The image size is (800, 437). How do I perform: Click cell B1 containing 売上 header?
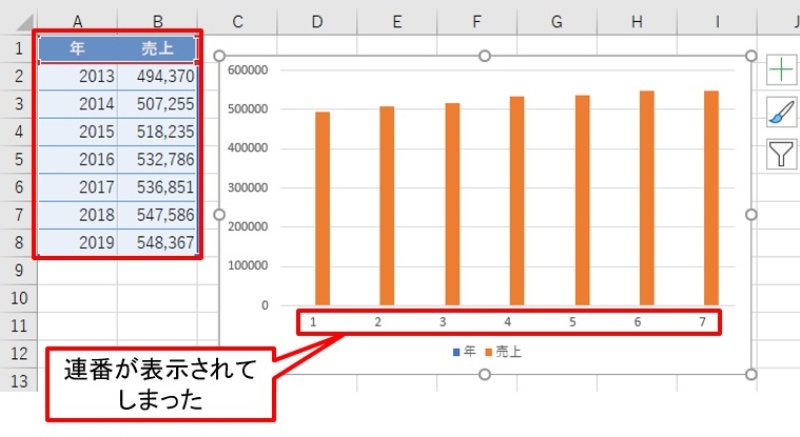pos(157,49)
